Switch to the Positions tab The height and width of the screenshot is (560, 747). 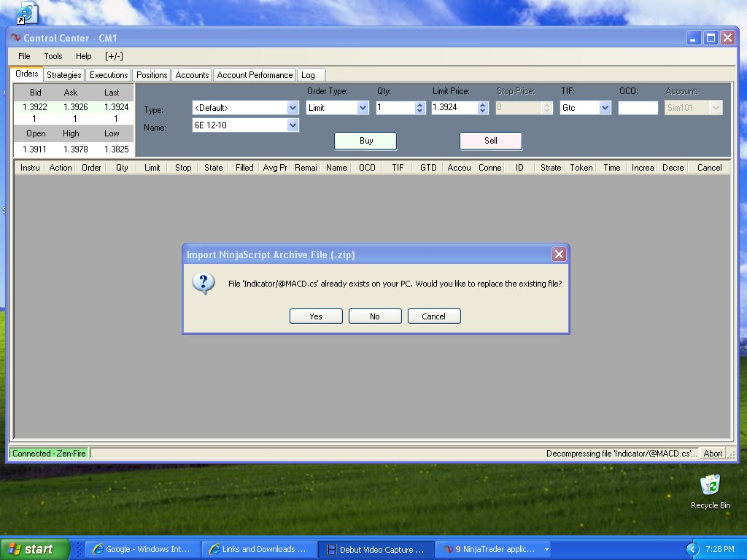(152, 75)
